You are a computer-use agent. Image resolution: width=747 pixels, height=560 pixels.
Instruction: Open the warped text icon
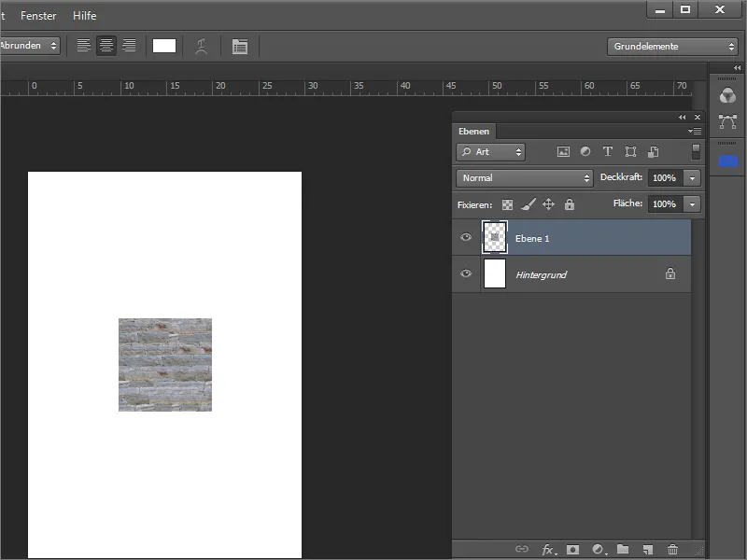coord(202,46)
